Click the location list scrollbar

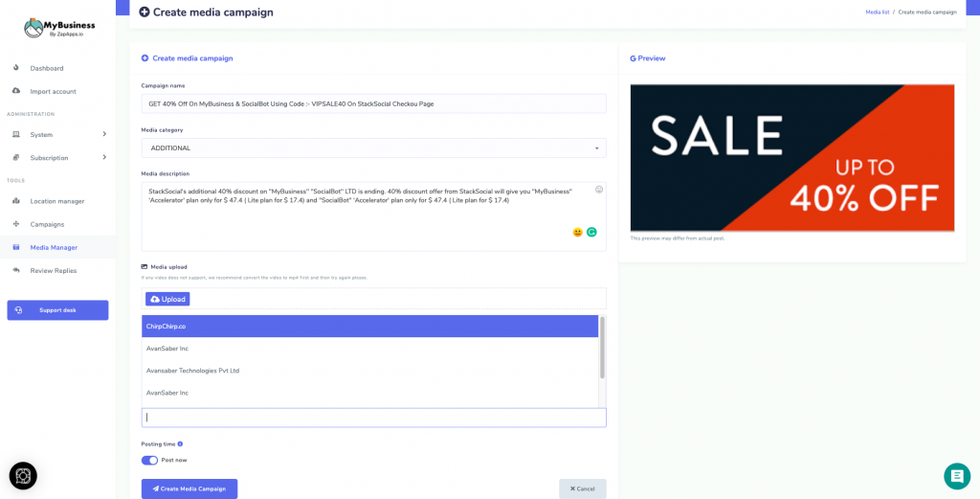[602, 348]
